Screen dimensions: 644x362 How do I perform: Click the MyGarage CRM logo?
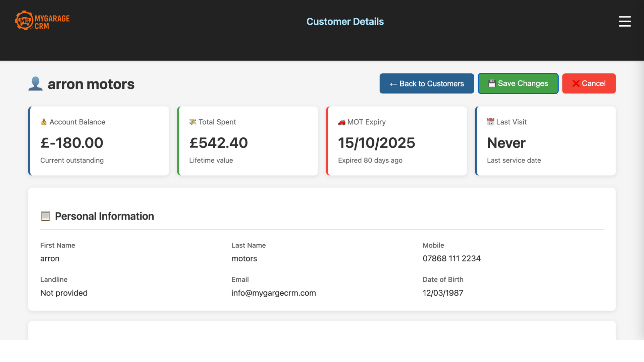[x=42, y=20]
